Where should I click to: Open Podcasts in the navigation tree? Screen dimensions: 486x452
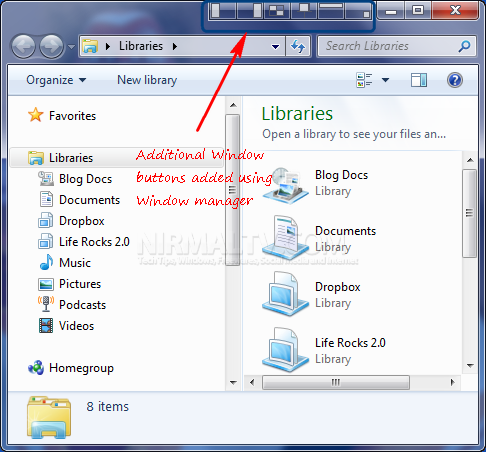point(82,305)
